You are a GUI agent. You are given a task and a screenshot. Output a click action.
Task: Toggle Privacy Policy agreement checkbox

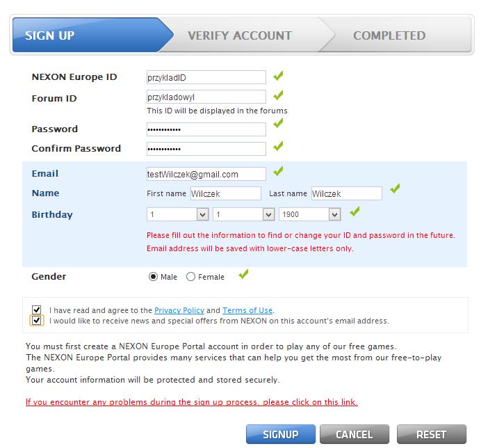[37, 310]
